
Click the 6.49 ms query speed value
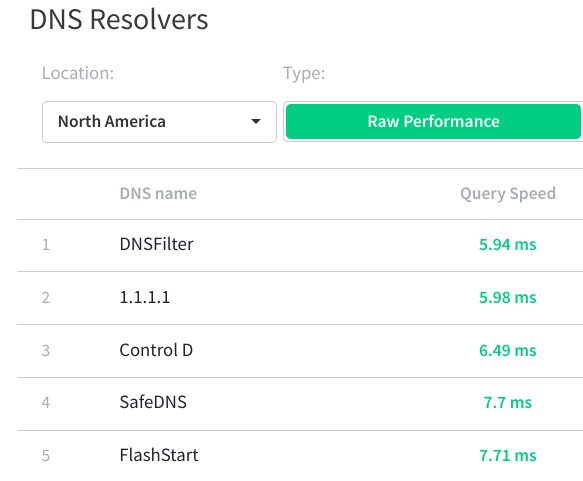[x=508, y=351]
